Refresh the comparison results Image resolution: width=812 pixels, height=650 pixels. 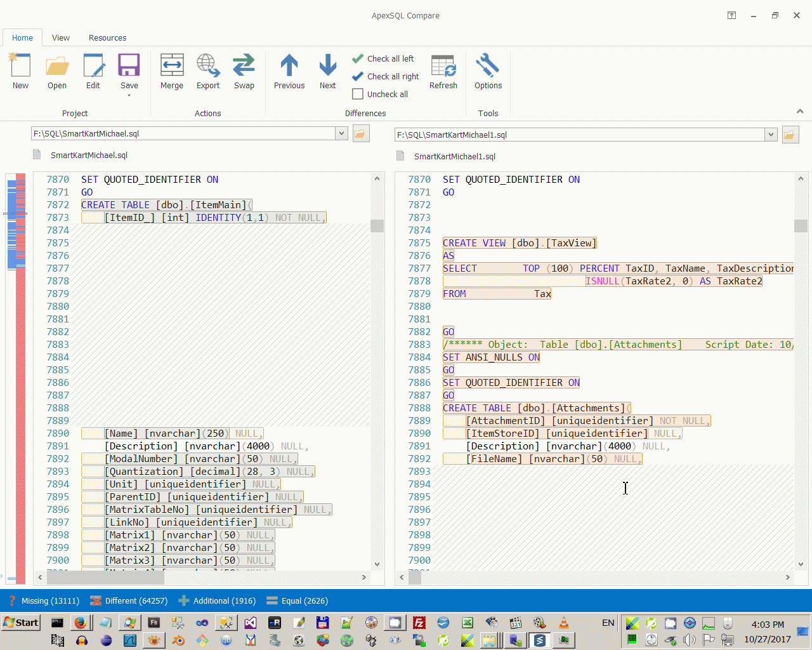pyautogui.click(x=443, y=66)
